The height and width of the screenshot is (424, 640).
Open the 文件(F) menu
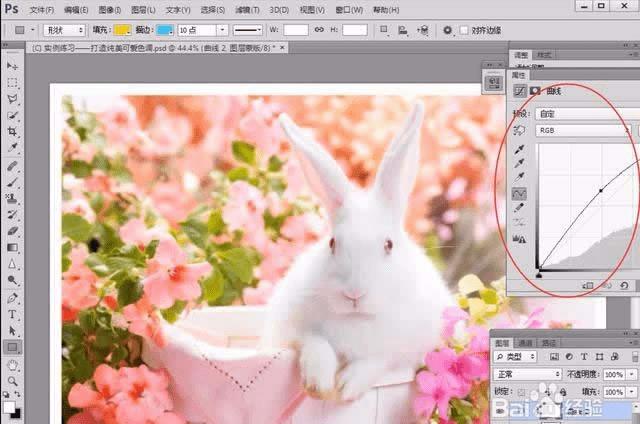click(41, 9)
